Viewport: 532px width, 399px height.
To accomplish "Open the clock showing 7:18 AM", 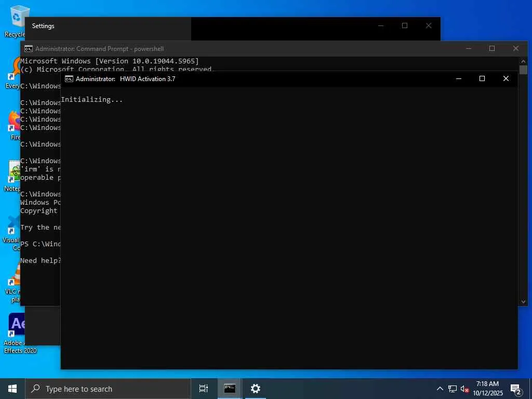I will 487,389.
